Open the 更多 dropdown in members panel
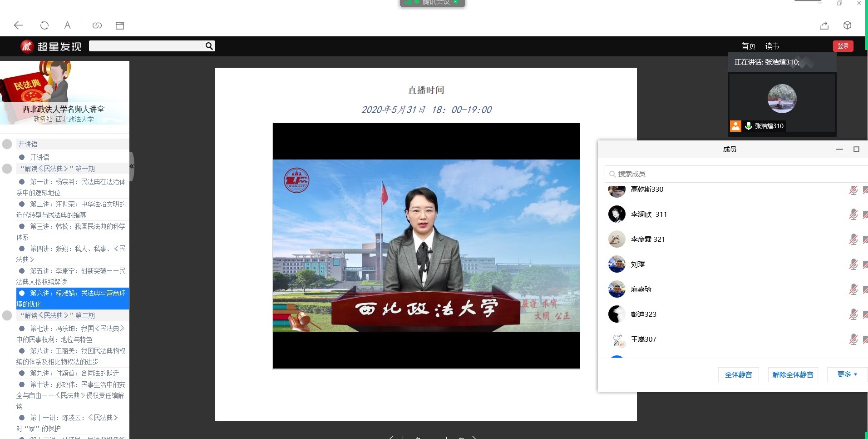Image resolution: width=868 pixels, height=439 pixels. pos(847,374)
